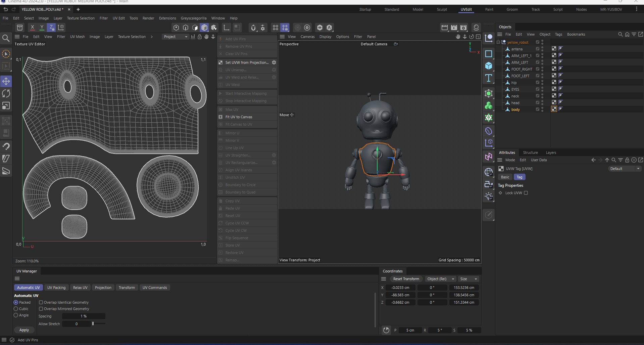The height and width of the screenshot is (345, 644).
Task: Click the Rectangle spline icon
Action: coord(489,54)
